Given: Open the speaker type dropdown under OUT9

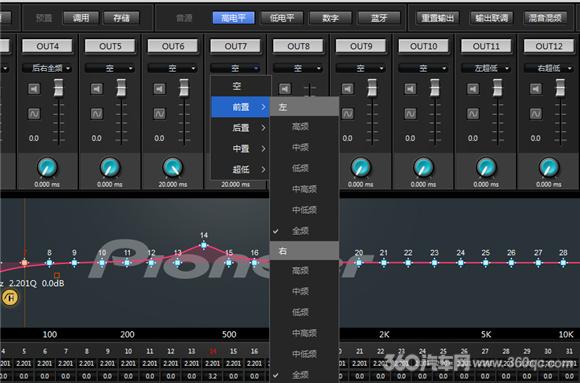Looking at the screenshot, I should click(x=361, y=68).
